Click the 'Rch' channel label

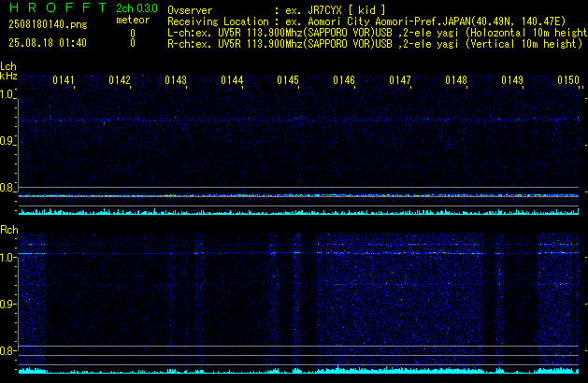pos(9,230)
